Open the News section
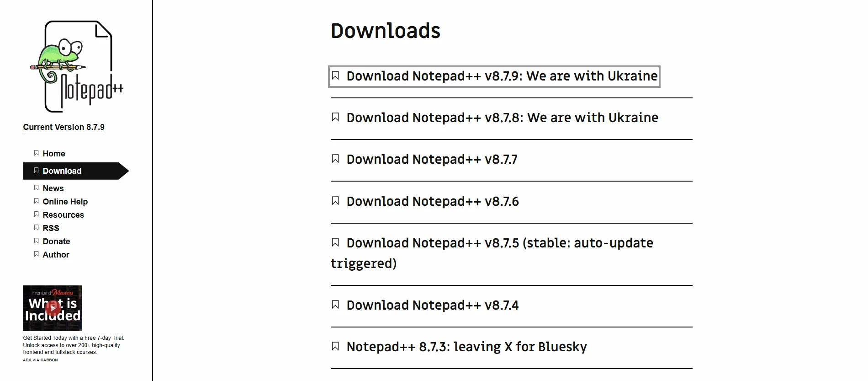Screen dimensions: 868x381 (53, 188)
